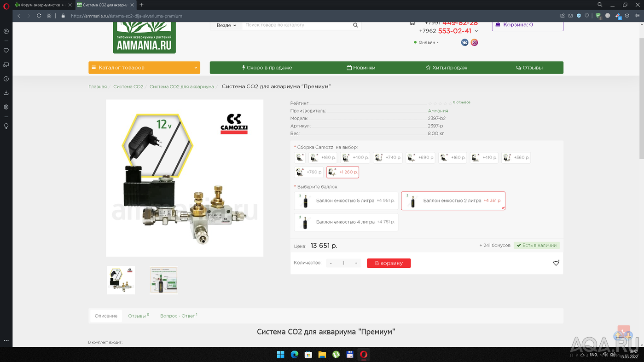Increase quantity with plus button

pyautogui.click(x=356, y=263)
